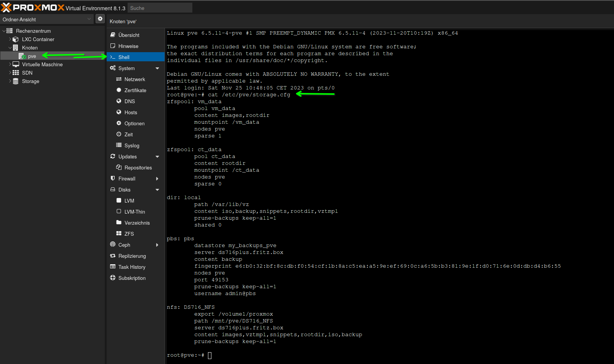Click the Übersicht book icon
The width and height of the screenshot is (614, 364).
coord(113,35)
